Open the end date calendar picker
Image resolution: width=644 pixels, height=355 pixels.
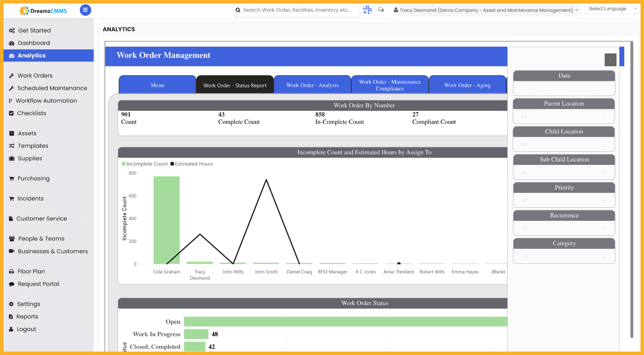[604, 89]
